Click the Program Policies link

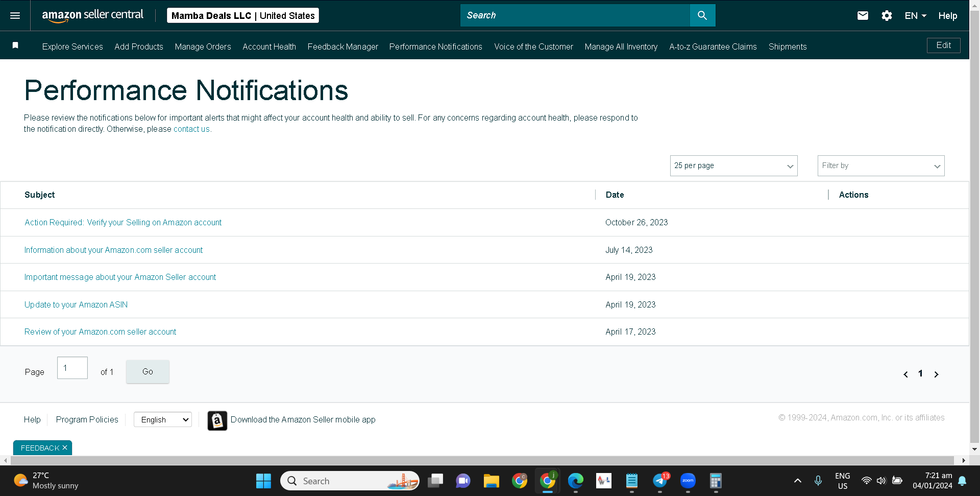[x=87, y=419]
